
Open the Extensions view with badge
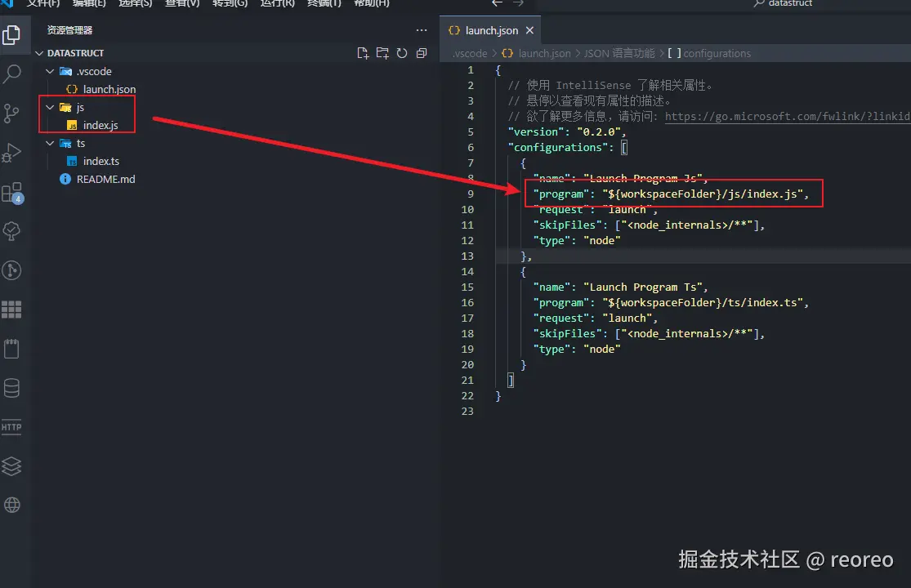pyautogui.click(x=11, y=192)
